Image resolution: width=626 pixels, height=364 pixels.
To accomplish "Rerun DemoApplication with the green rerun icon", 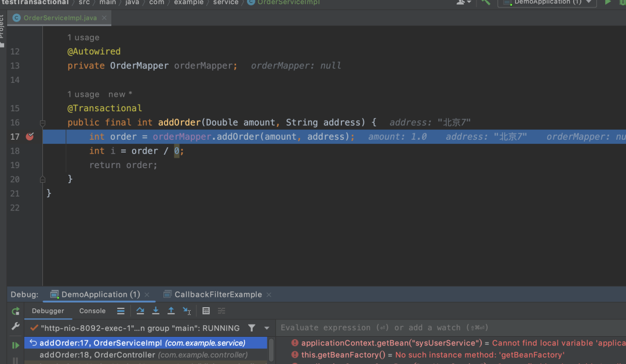I will click(16, 311).
